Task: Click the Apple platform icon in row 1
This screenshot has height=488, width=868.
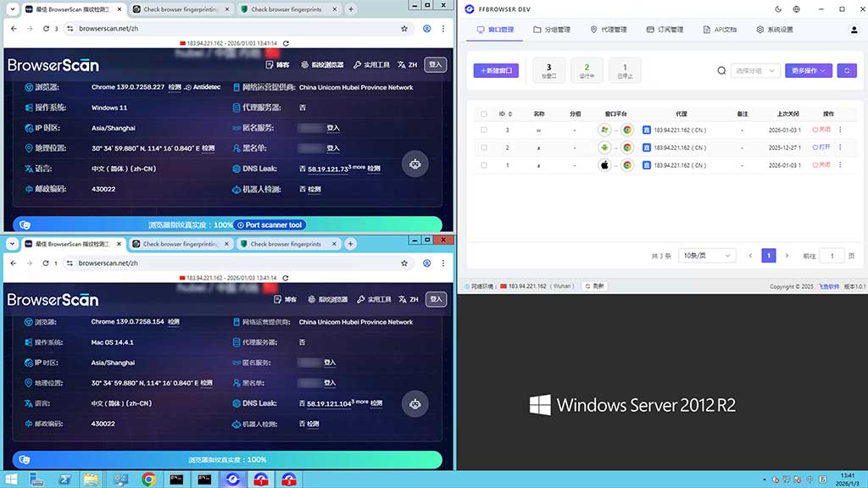Action: point(604,165)
